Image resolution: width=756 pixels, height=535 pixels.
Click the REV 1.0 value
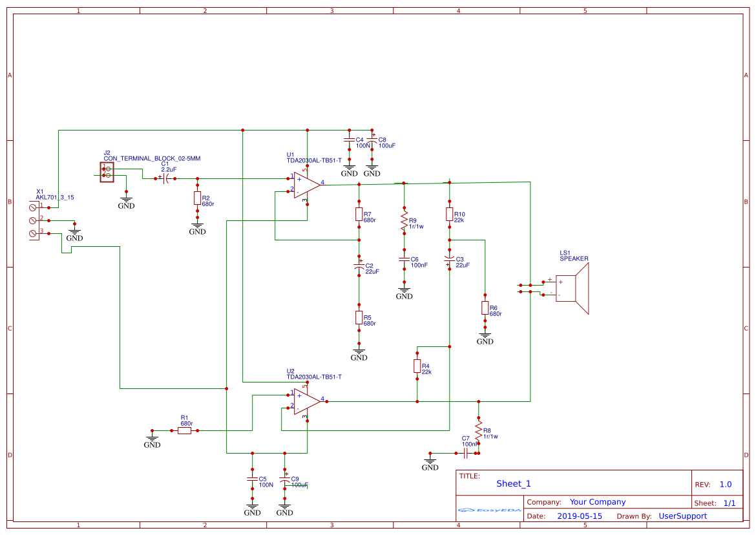(x=726, y=485)
